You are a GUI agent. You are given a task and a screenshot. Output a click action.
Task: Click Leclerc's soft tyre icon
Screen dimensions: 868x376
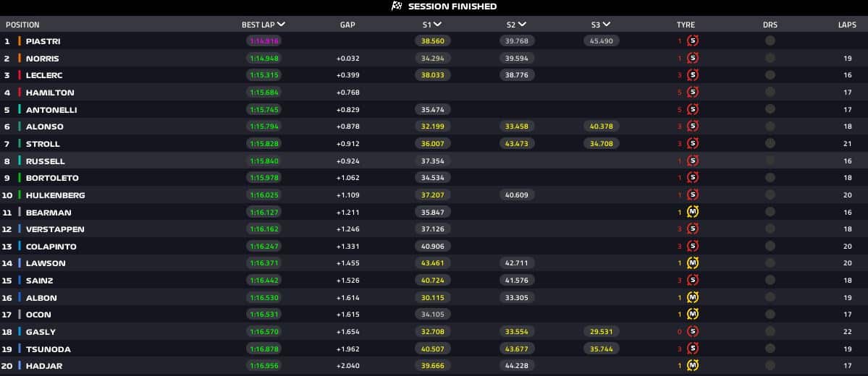[693, 74]
